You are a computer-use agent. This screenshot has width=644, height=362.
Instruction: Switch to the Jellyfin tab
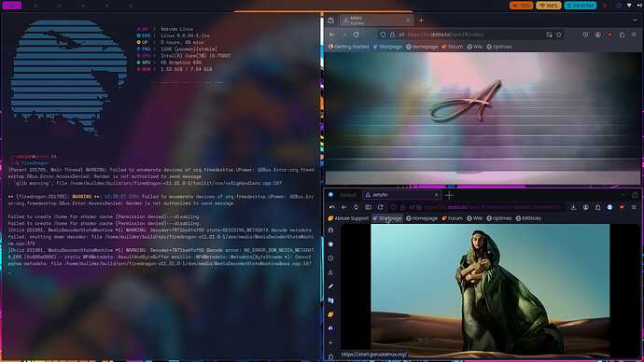click(401, 195)
